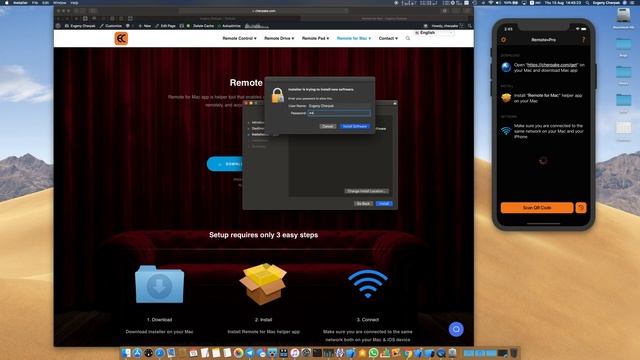Click the blue Wi-Fi icon for step 3

pyautogui.click(x=368, y=284)
